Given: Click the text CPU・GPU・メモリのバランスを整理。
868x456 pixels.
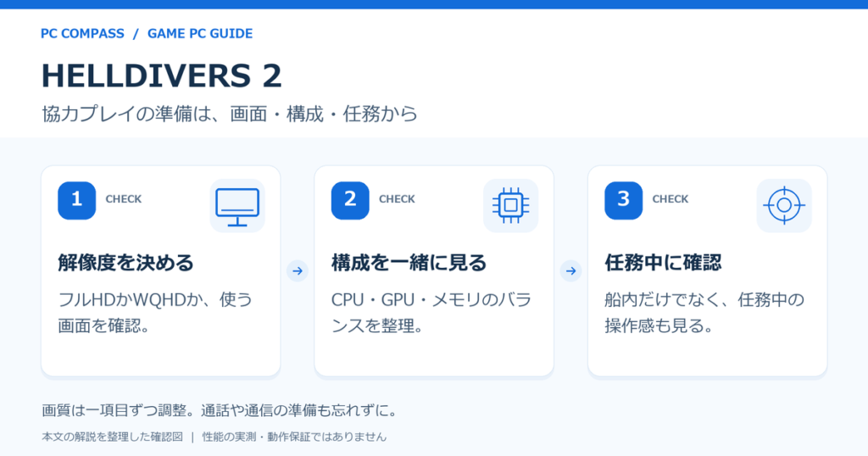Looking at the screenshot, I should click(431, 313).
